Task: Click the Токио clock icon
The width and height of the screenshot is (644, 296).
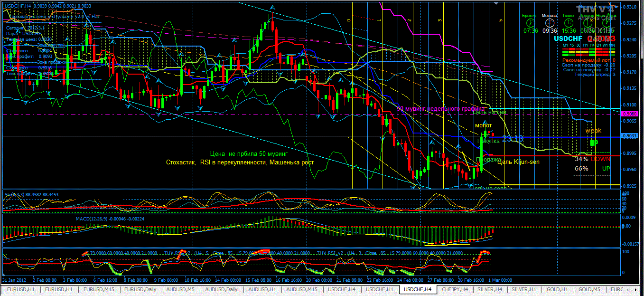Action: 568,22
